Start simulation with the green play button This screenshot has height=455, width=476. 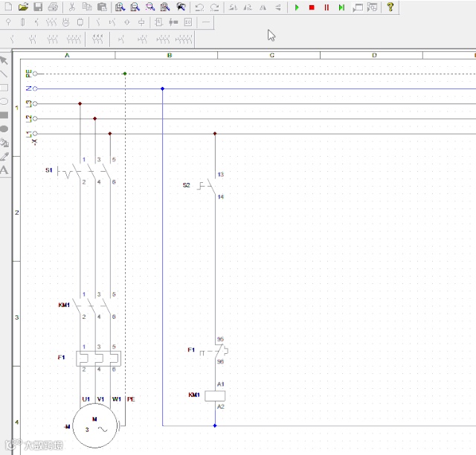point(297,7)
